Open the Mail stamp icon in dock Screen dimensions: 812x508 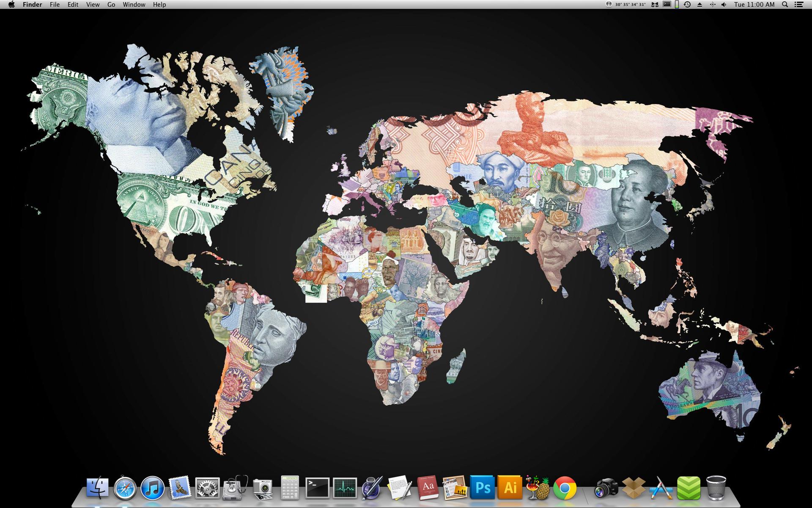tap(180, 488)
